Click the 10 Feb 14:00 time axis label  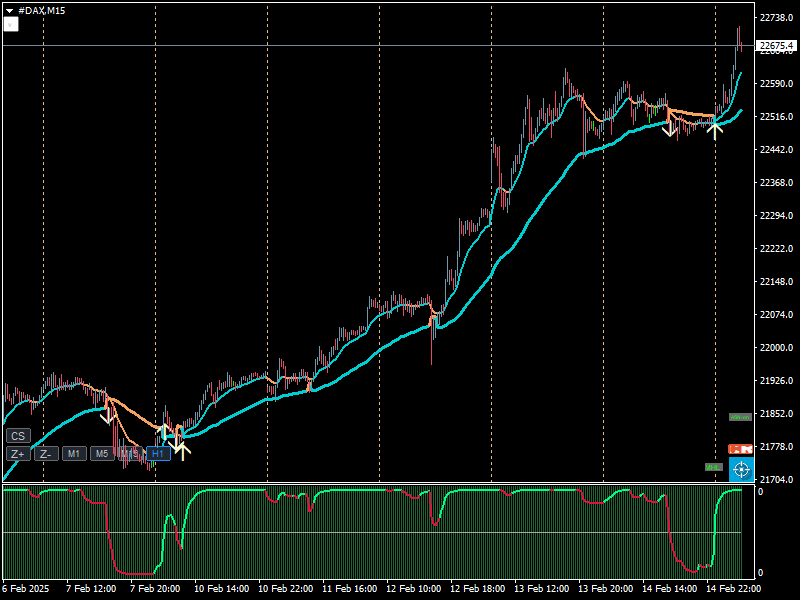point(221,589)
